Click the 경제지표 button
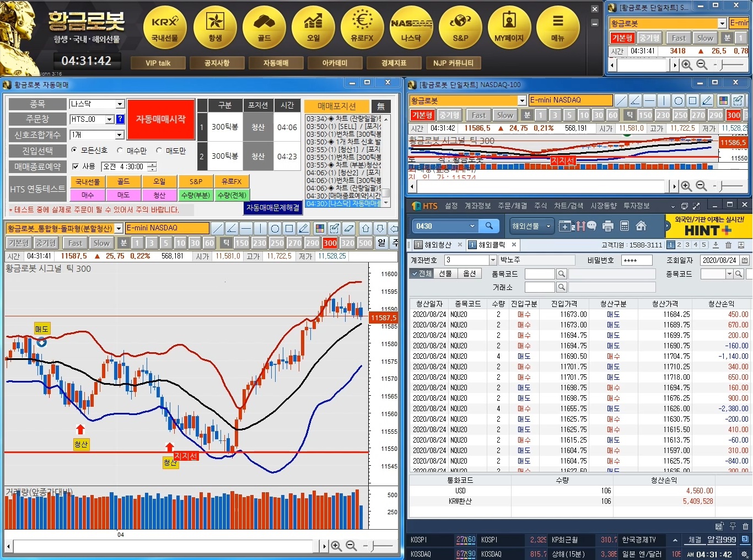 394,63
